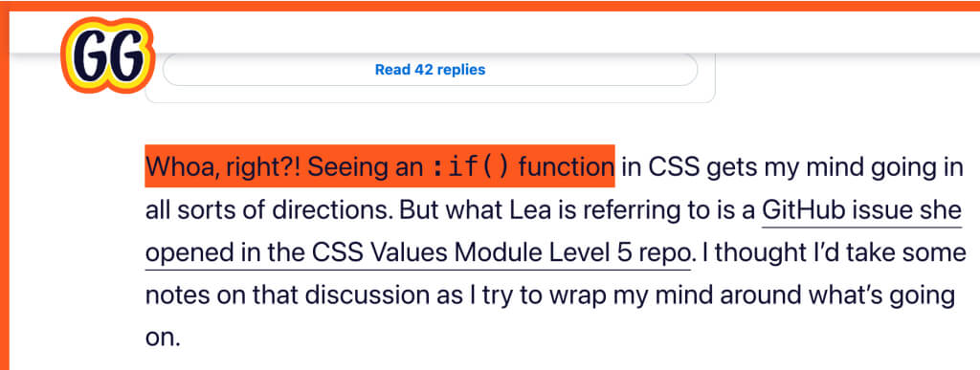
Task: Click the GG logo icon
Action: [107, 55]
